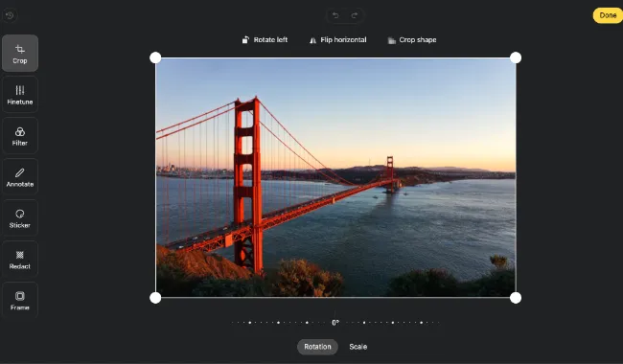623x364 pixels.
Task: Click the revert history icon at top left
Action: [10, 15]
